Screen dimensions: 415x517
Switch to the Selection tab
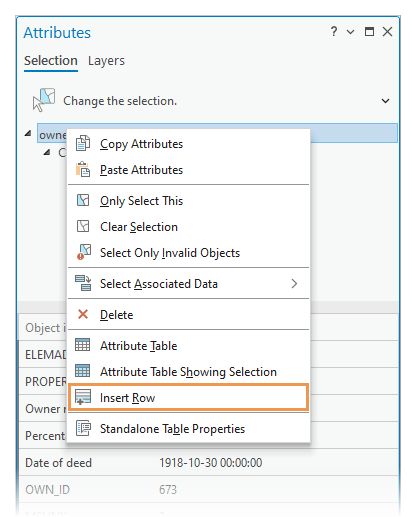click(x=51, y=61)
